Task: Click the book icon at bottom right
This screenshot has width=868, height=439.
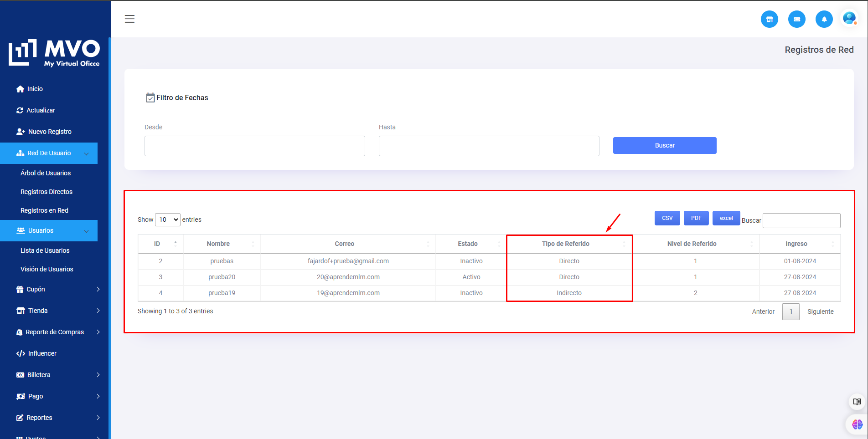Action: pos(857,402)
